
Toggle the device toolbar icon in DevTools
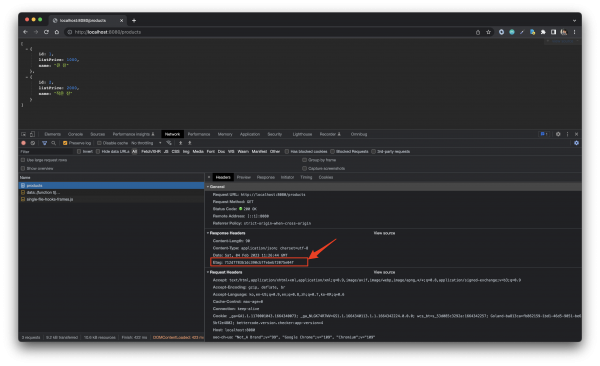pos(33,134)
